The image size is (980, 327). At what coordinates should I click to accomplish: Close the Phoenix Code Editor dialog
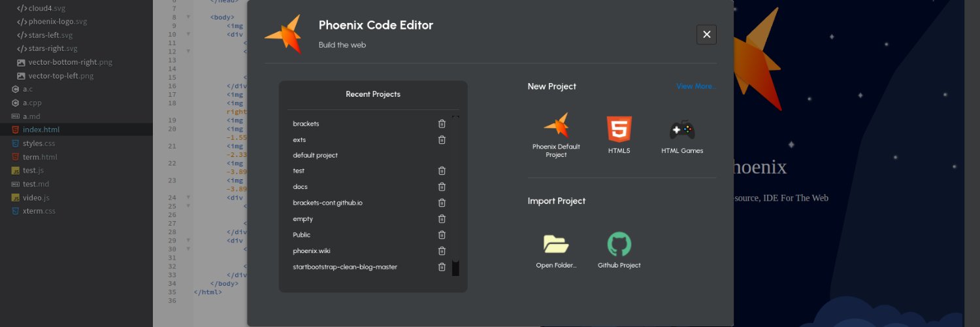pos(706,35)
